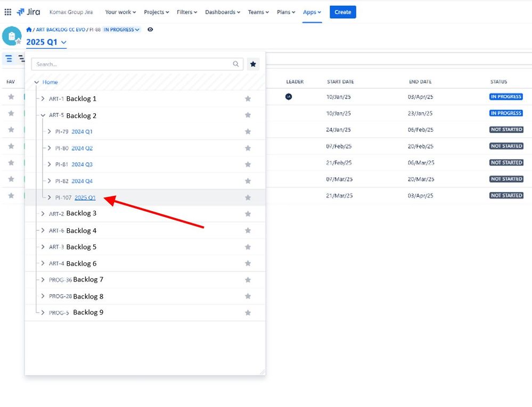Image resolution: width=532 pixels, height=407 pixels.
Task: Star the table row ending 23/Jan/25
Action: click(x=11, y=113)
